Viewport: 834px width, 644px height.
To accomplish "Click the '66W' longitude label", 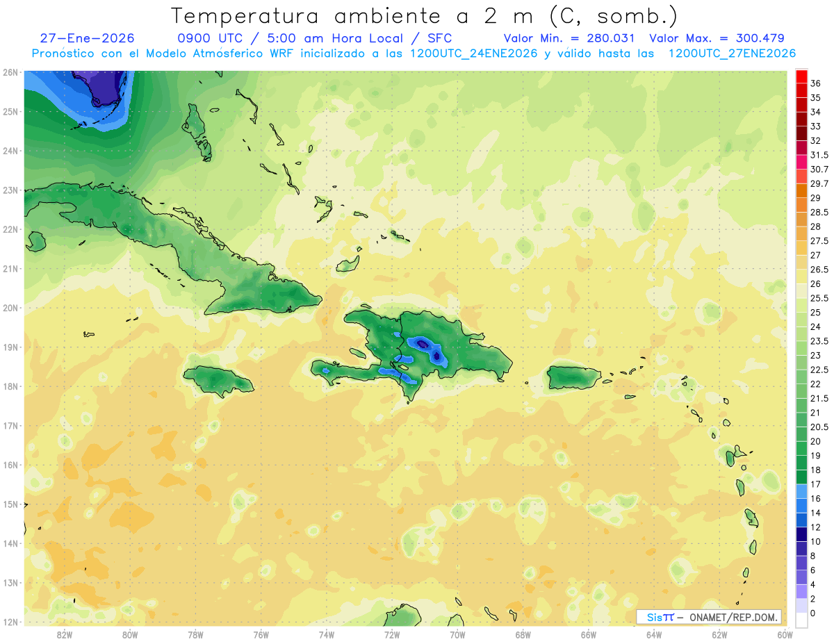I will (588, 634).
